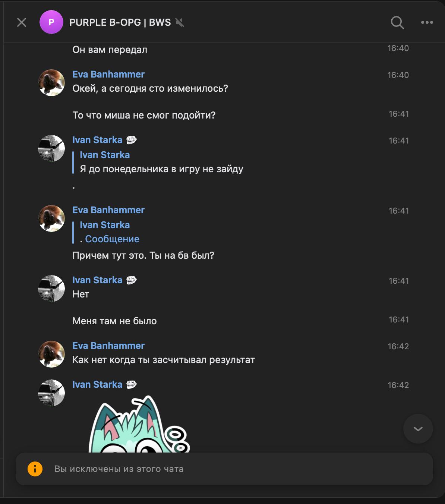Click Eva Banhammer's avatar at the 16:41 reply
Screen dimensions: 445x504
(x=51, y=218)
